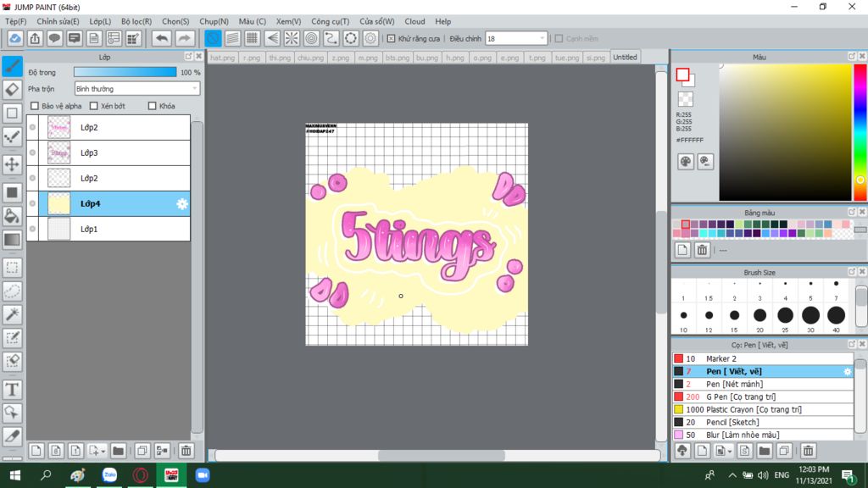Select the rectangular Selection tool
This screenshot has width=868, height=488.
(12, 268)
